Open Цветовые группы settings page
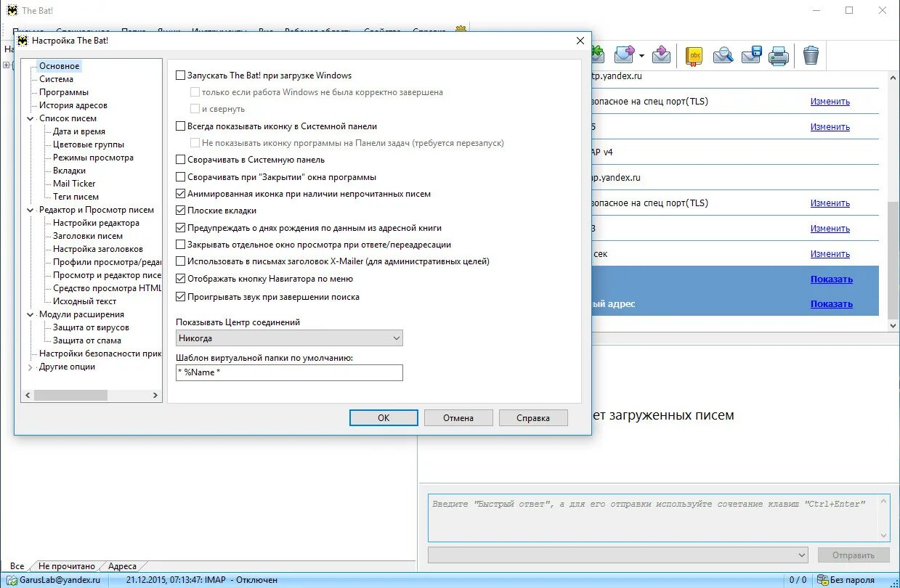This screenshot has width=900, height=588. coord(89,144)
